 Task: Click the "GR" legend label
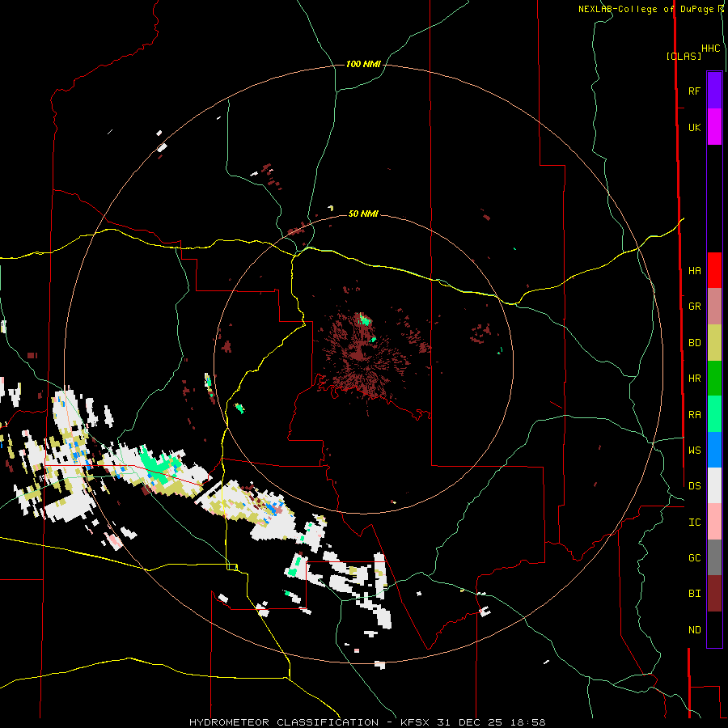click(694, 307)
